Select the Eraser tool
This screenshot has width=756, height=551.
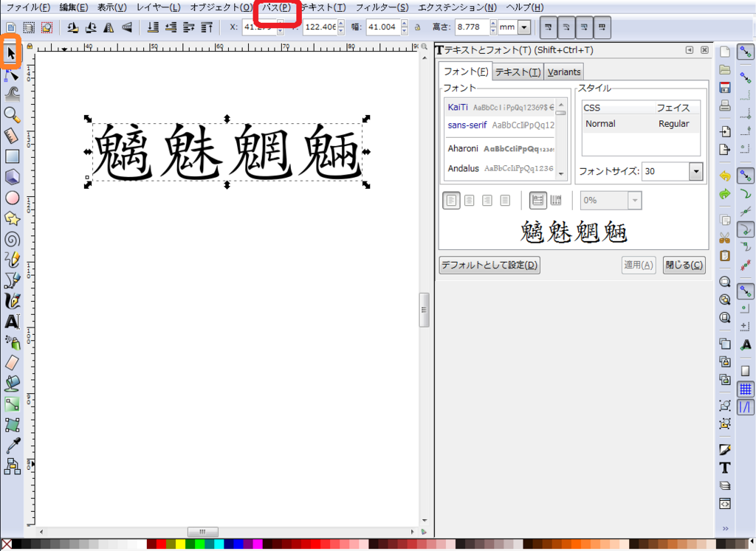[x=12, y=363]
